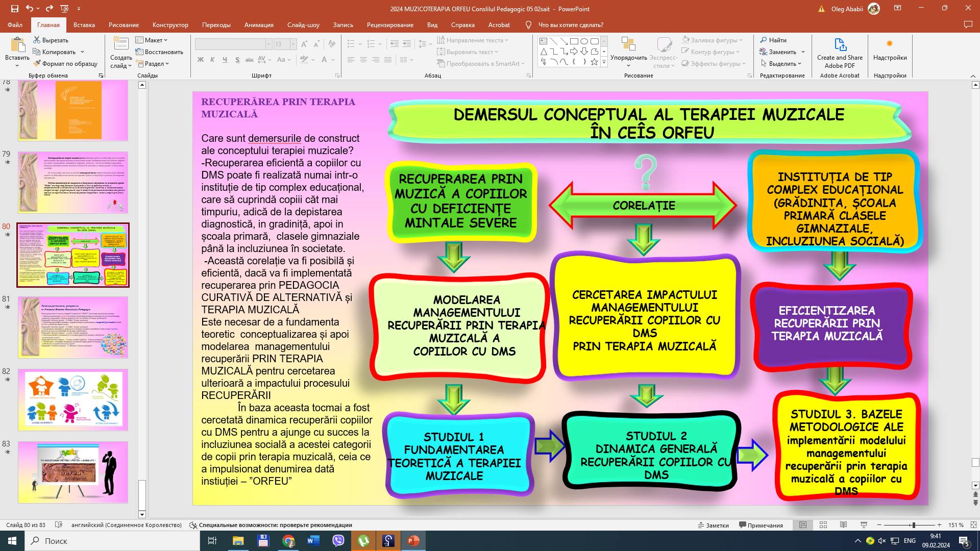This screenshot has width=980, height=551.
Task: Click the Упорядочить arrange icon
Action: coord(628,45)
